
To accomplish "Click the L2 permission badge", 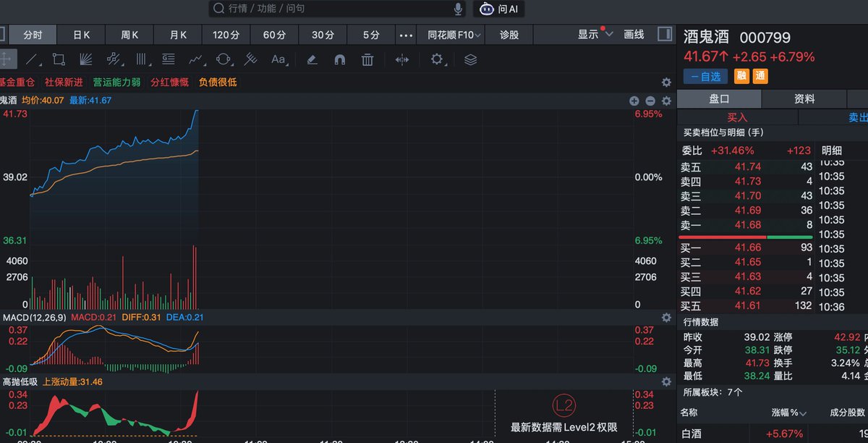I will [563, 405].
